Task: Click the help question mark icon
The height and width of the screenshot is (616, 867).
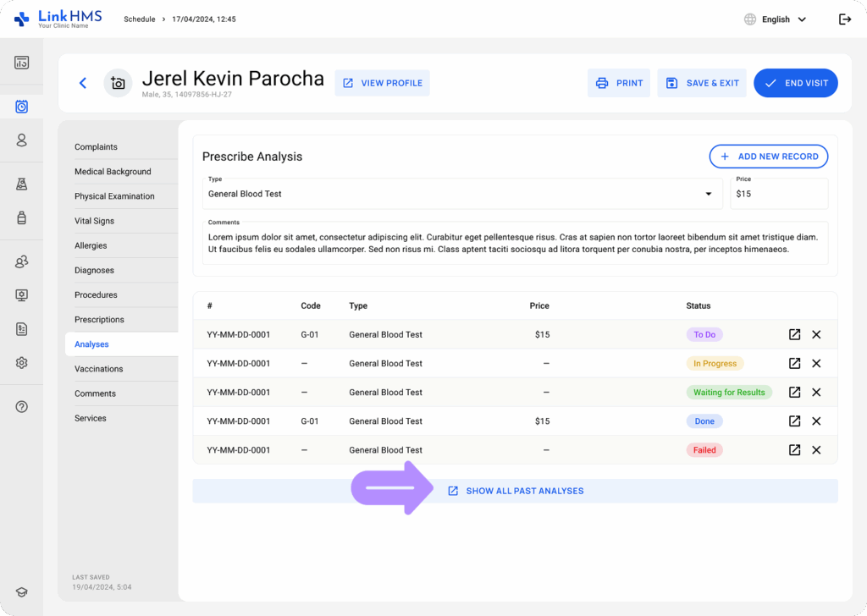Action: click(22, 406)
